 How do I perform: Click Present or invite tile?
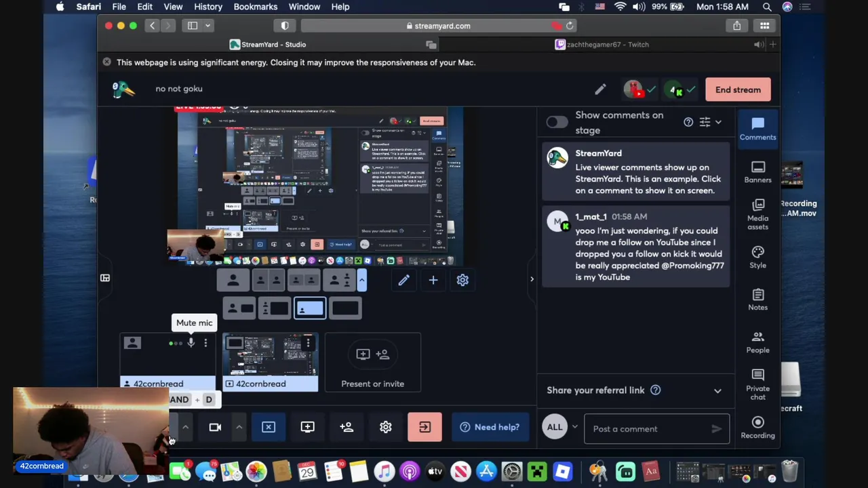(x=372, y=362)
